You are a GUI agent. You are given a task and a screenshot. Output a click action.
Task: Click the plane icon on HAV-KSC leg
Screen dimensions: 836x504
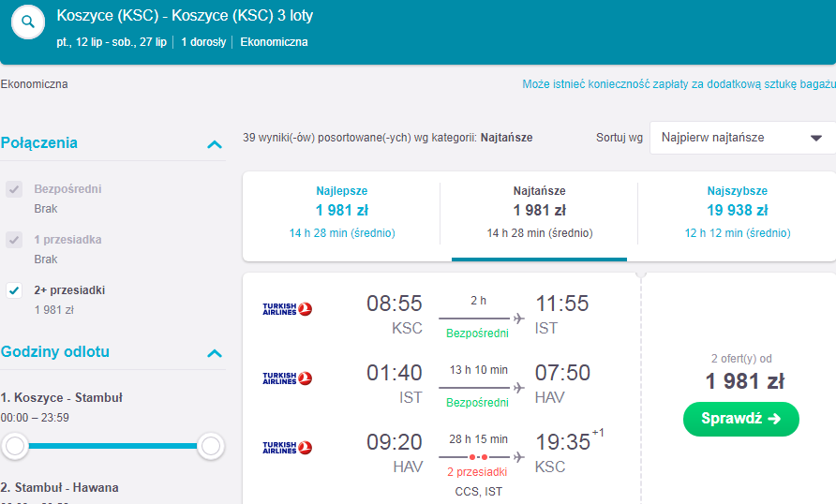pyautogui.click(x=519, y=456)
